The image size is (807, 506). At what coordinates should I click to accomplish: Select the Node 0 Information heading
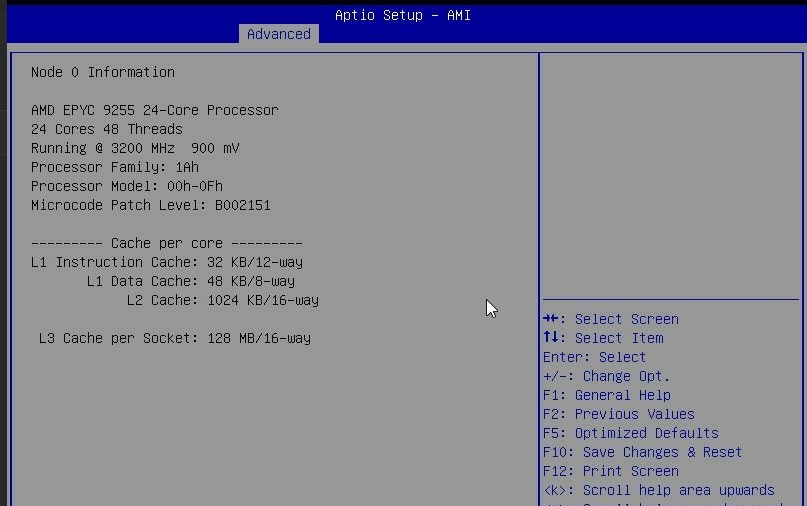(x=102, y=72)
